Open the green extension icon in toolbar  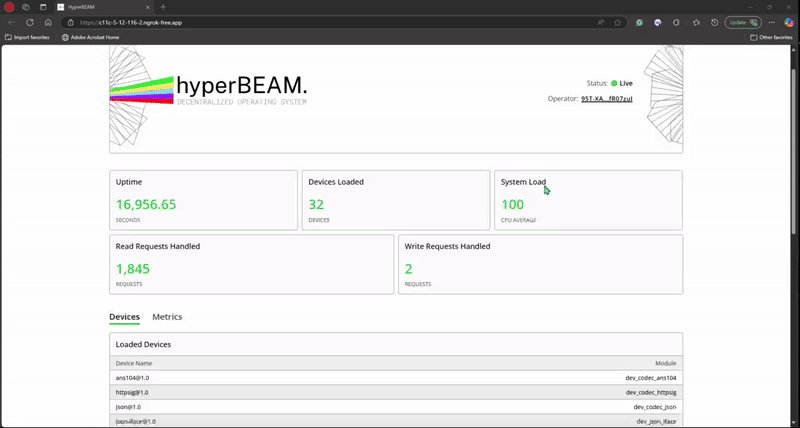coord(639,22)
